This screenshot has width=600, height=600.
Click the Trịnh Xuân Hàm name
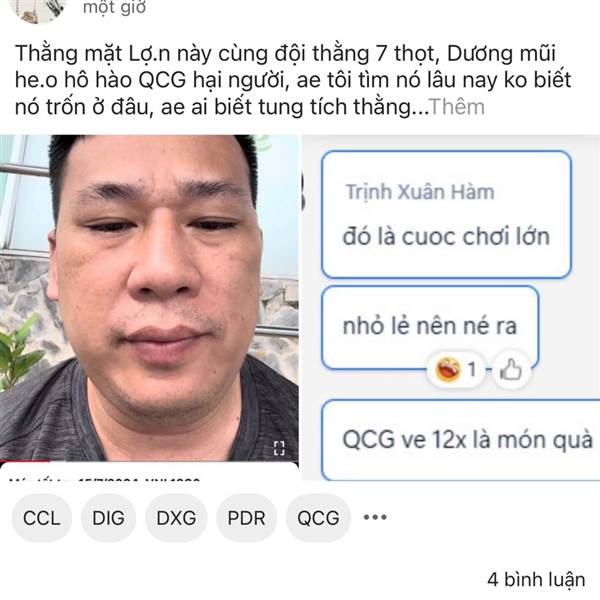[x=420, y=192]
